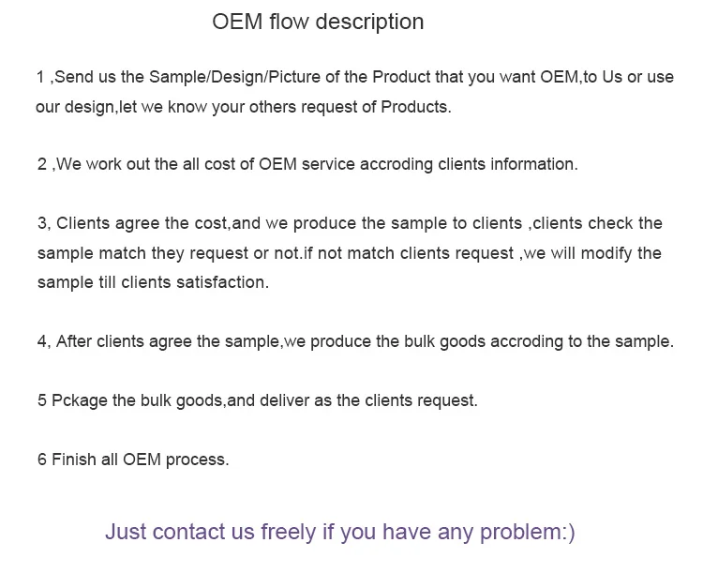Viewport: 703px width, 588px height.
Task: Click the word 'Products.' ending step 1
Action: pyautogui.click(x=416, y=107)
